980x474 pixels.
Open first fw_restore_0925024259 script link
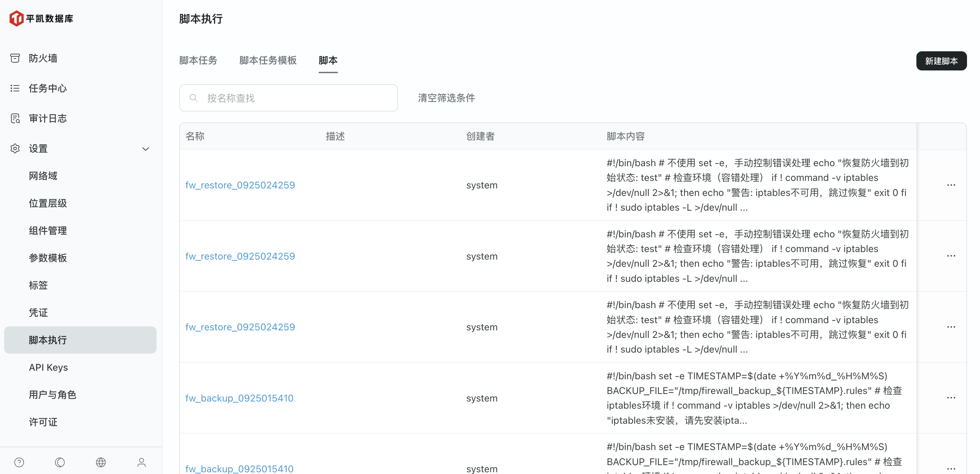240,185
